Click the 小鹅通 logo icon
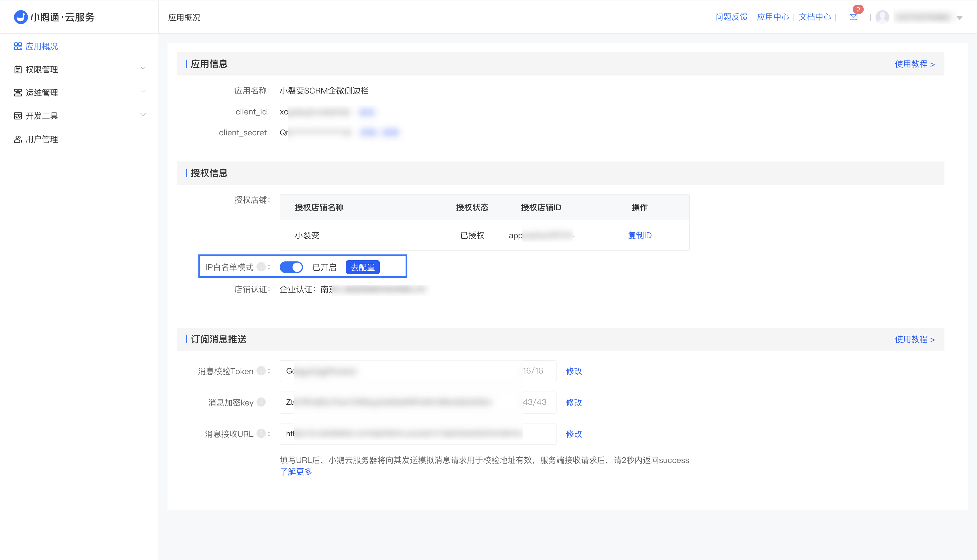 point(21,17)
